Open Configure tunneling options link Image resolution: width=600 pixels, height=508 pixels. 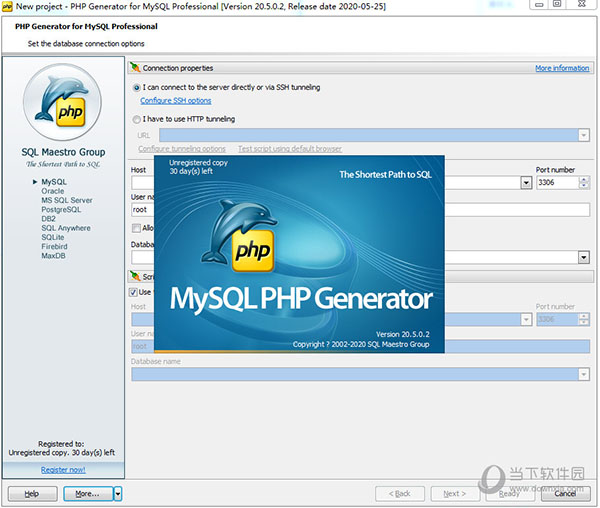182,149
